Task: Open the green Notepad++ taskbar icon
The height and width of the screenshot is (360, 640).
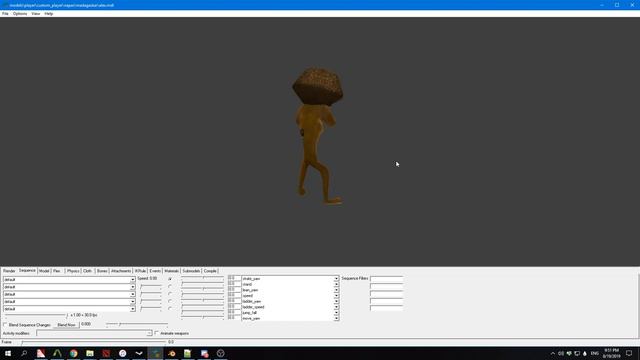Action: [x=187, y=353]
